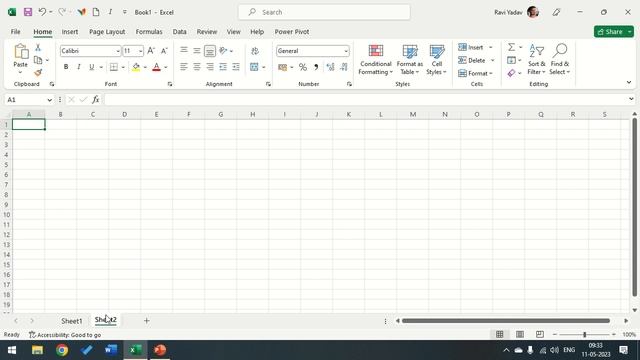The height and width of the screenshot is (360, 640).
Task: Toggle Underline formatting
Action: click(x=91, y=67)
